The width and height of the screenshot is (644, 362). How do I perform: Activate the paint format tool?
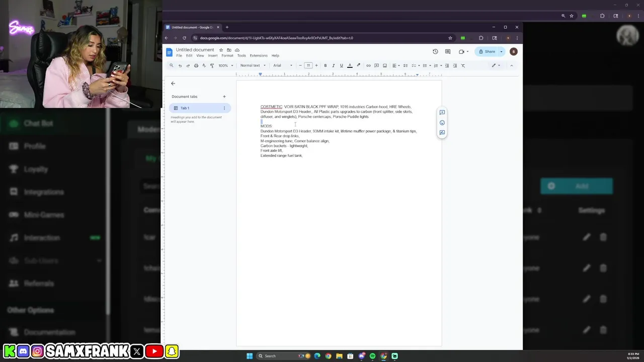(x=212, y=65)
